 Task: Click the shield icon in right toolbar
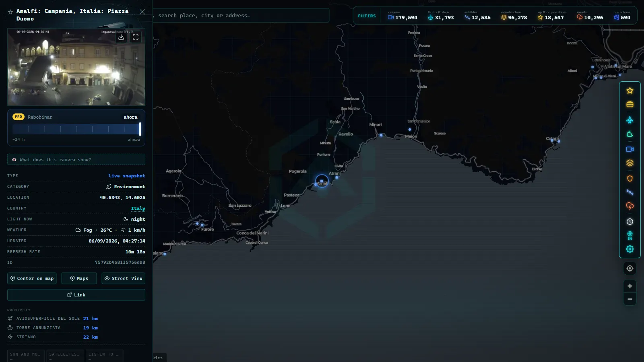[630, 179]
